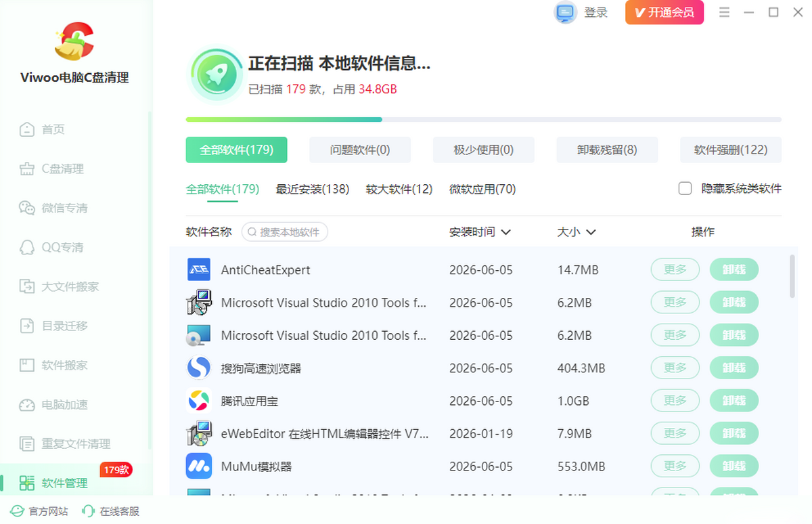Click the 2026-01-19 install date

click(481, 433)
